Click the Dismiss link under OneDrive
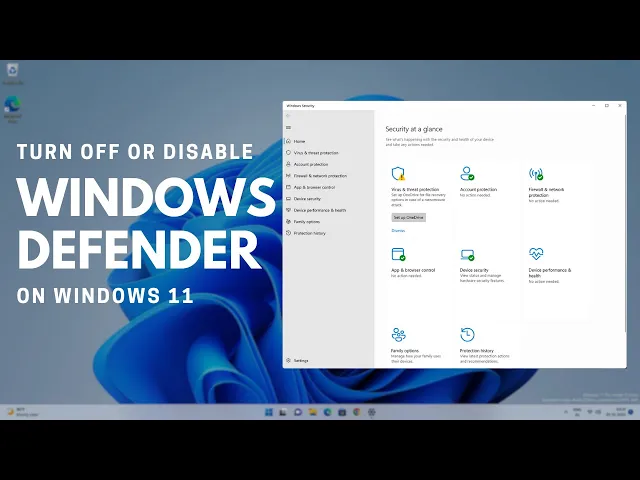This screenshot has height=480, width=640. 398,231
